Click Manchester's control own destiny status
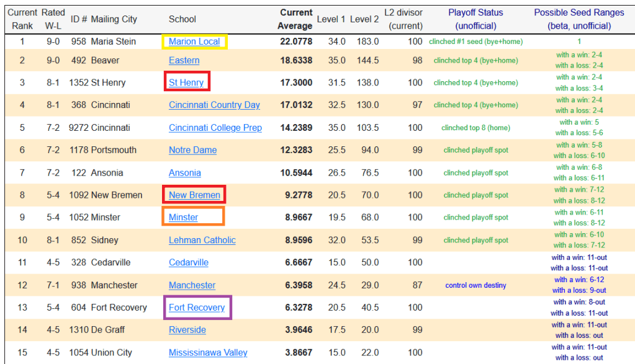This screenshot has height=364, width=635. [x=475, y=285]
